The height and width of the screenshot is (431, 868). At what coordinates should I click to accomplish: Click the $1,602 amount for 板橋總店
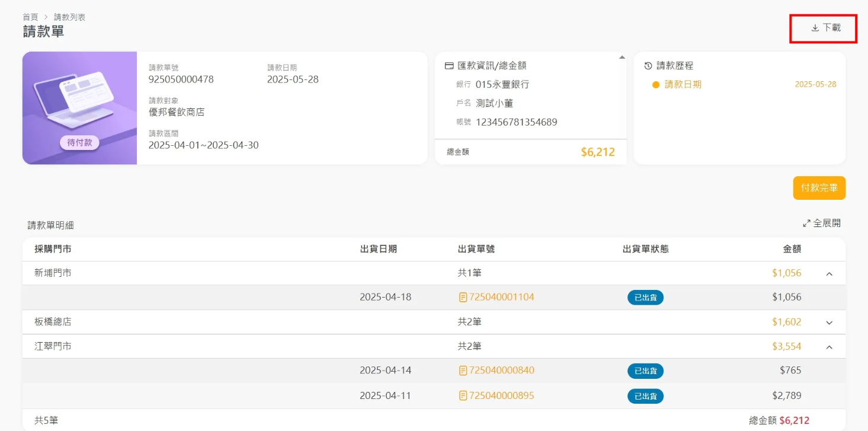[x=787, y=322]
